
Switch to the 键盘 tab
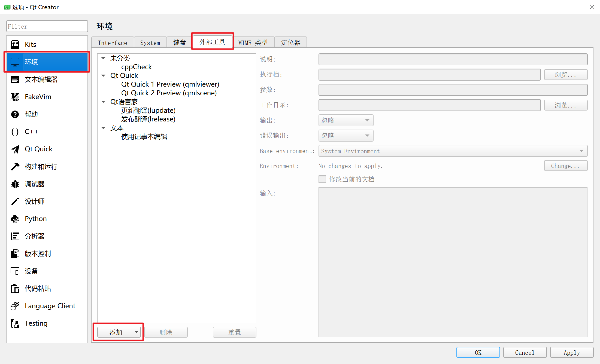(x=180, y=43)
